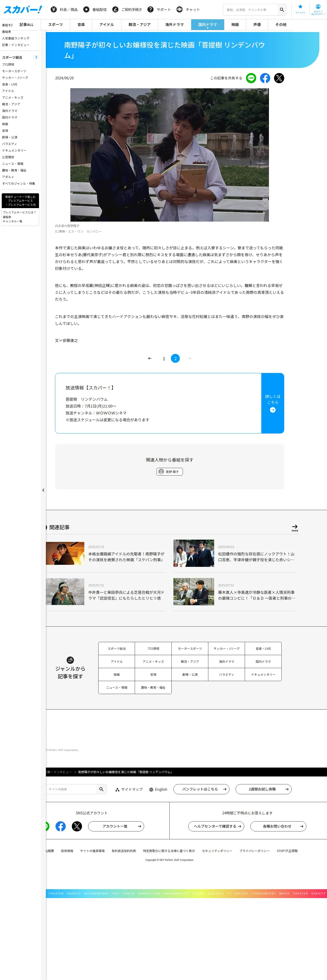Screen dimensions: 327x980
Task: Open チャンネル一覧 sidebar link
Action: (12, 221)
